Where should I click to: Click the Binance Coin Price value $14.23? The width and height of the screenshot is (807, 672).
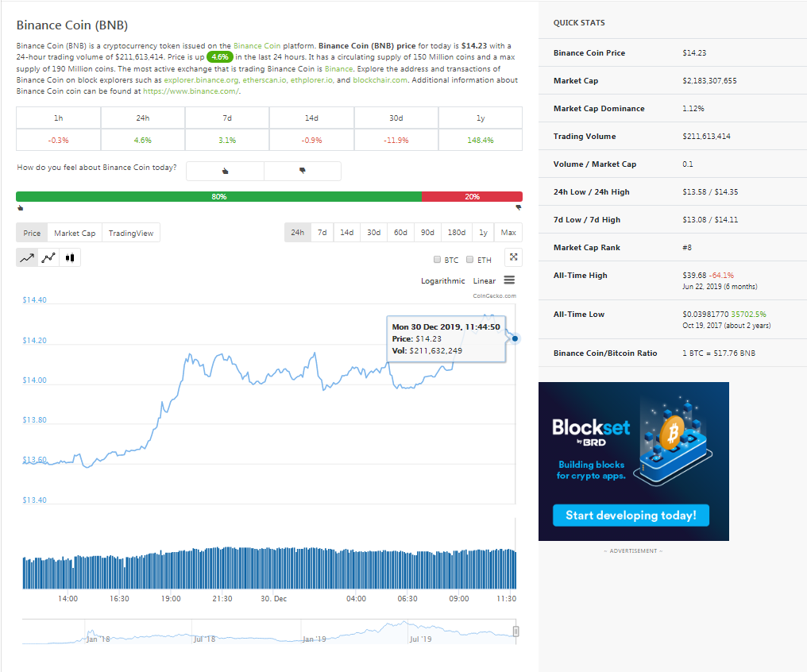[x=694, y=53]
